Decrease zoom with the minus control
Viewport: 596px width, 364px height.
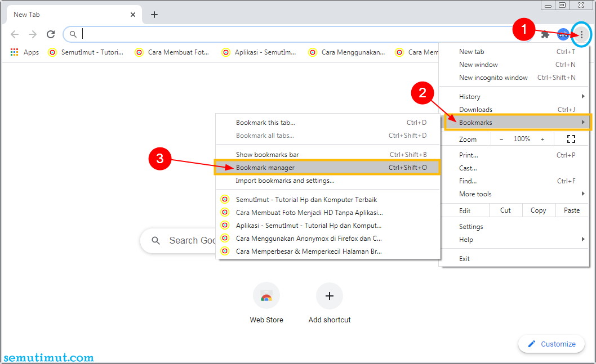(x=501, y=138)
